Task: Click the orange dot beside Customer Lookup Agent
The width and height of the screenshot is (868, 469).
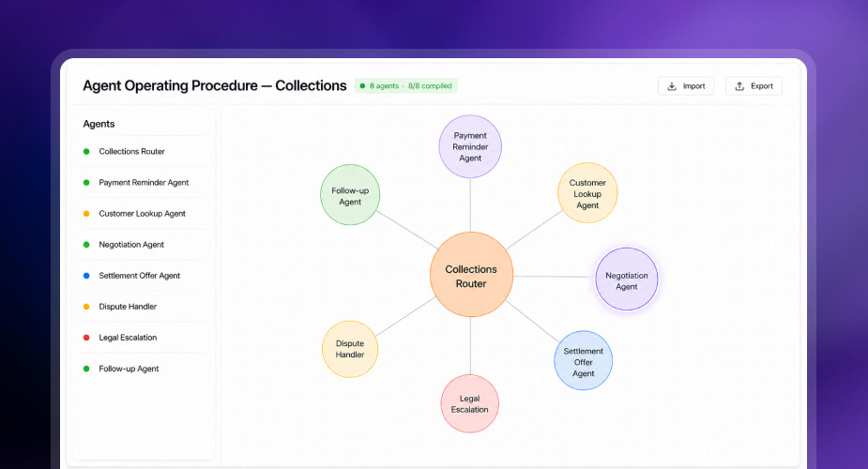Action: (x=86, y=214)
